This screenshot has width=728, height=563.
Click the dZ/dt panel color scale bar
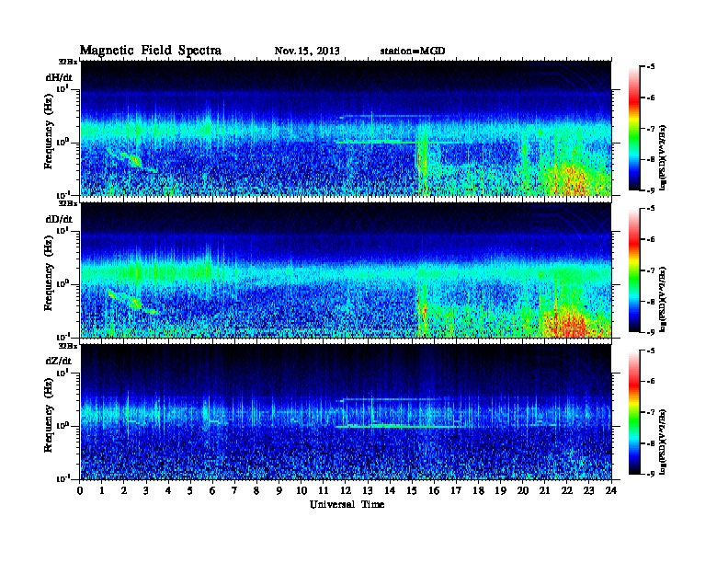[634, 412]
